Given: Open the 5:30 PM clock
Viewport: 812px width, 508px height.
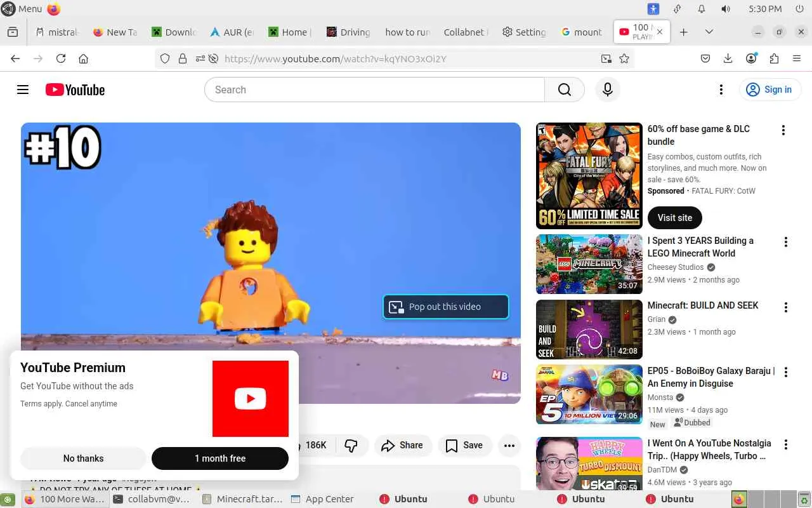Looking at the screenshot, I should point(765,9).
